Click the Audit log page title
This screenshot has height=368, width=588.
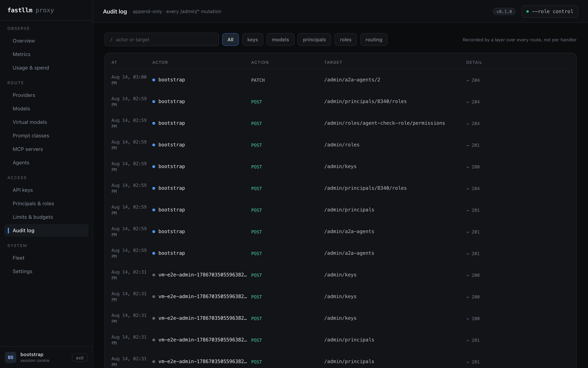[115, 11]
